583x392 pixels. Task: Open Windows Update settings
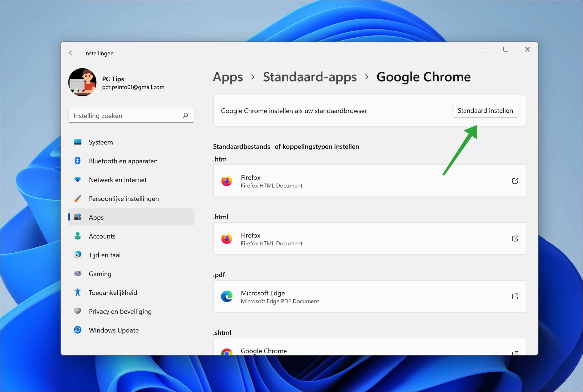[x=114, y=330]
